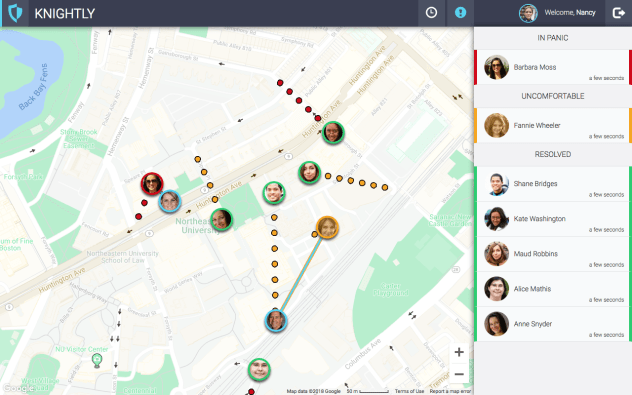Open Shane Bridges resolved entry
Viewport: 632px width, 395px height.
point(553,184)
